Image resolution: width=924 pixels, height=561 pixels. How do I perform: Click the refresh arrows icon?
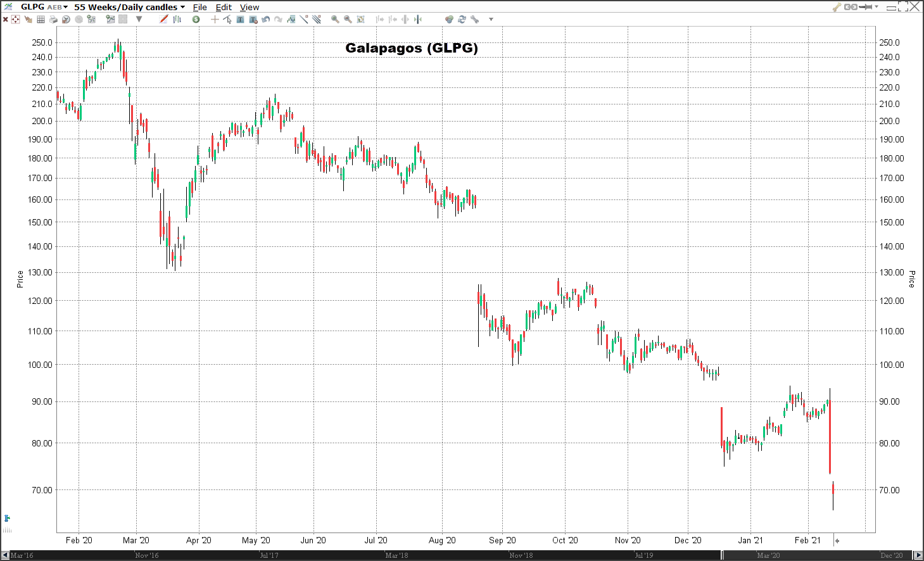(462, 19)
